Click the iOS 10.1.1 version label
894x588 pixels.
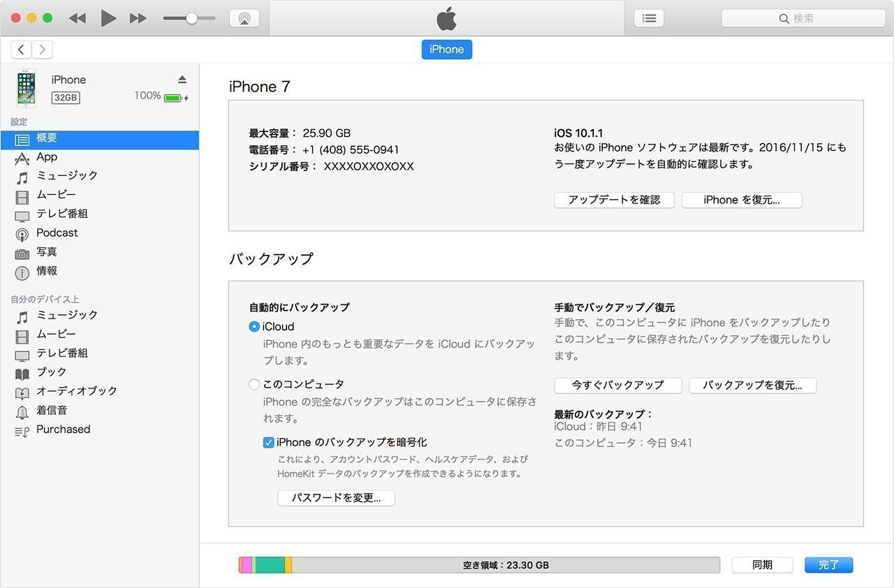coord(578,133)
